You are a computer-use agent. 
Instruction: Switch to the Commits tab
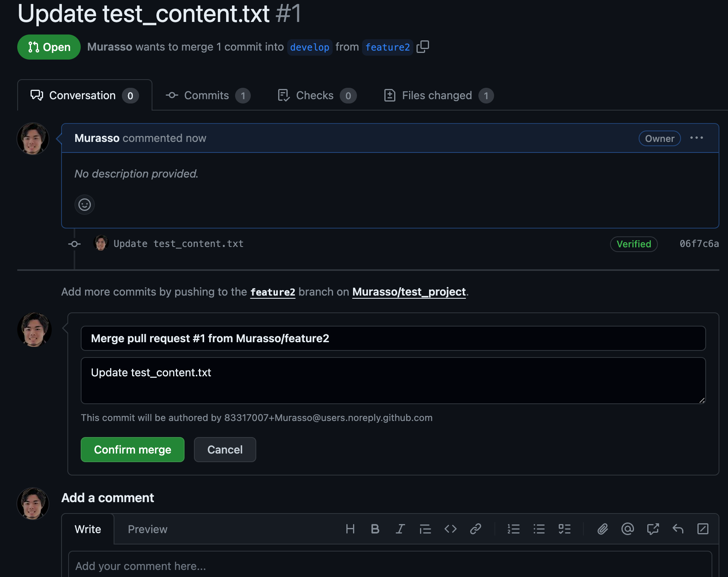tap(208, 95)
